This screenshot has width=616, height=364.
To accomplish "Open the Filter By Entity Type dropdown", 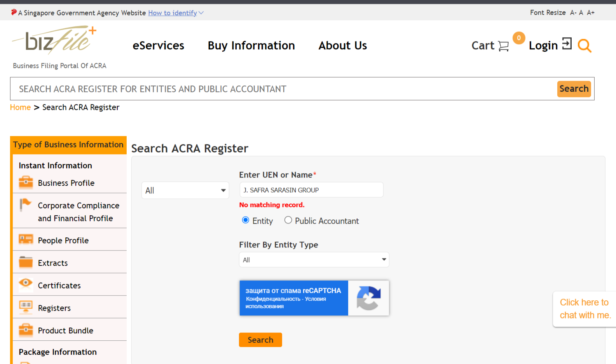I will pos(314,260).
